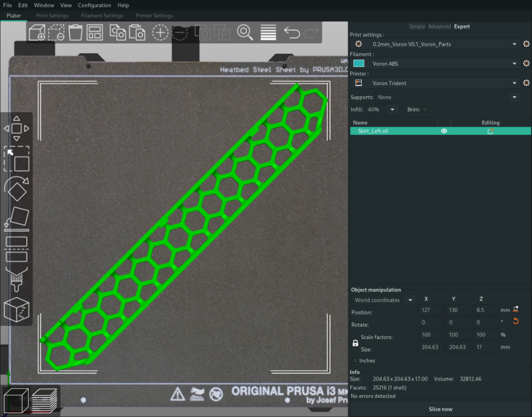The height and width of the screenshot is (417, 532).
Task: Open the Supports dropdown
Action: [x=514, y=97]
